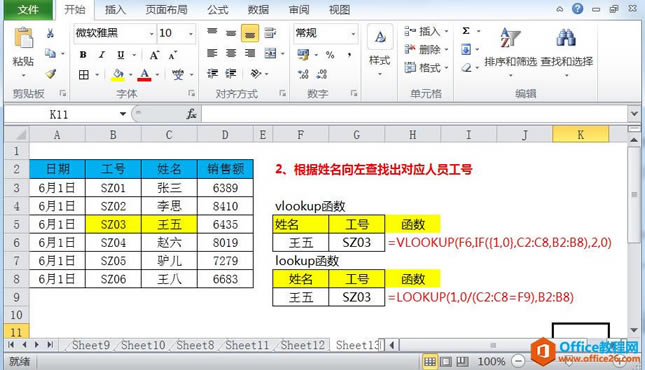Apply Comma Style format

(349, 55)
